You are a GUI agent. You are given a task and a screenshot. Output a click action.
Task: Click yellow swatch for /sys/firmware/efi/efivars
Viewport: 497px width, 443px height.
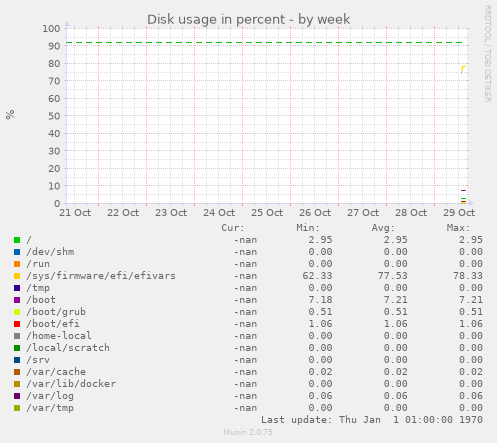tap(17, 276)
